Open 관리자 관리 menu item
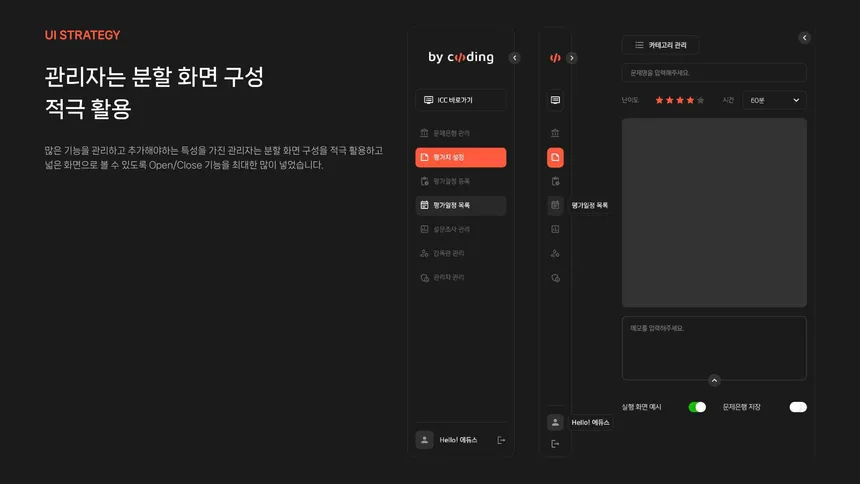 [x=461, y=278]
